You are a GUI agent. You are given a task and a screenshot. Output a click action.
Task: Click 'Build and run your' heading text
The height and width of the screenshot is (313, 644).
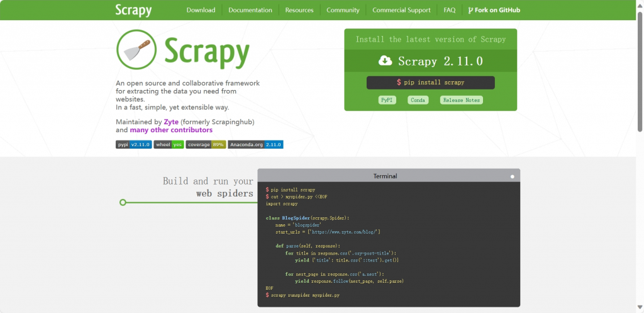[x=208, y=181]
